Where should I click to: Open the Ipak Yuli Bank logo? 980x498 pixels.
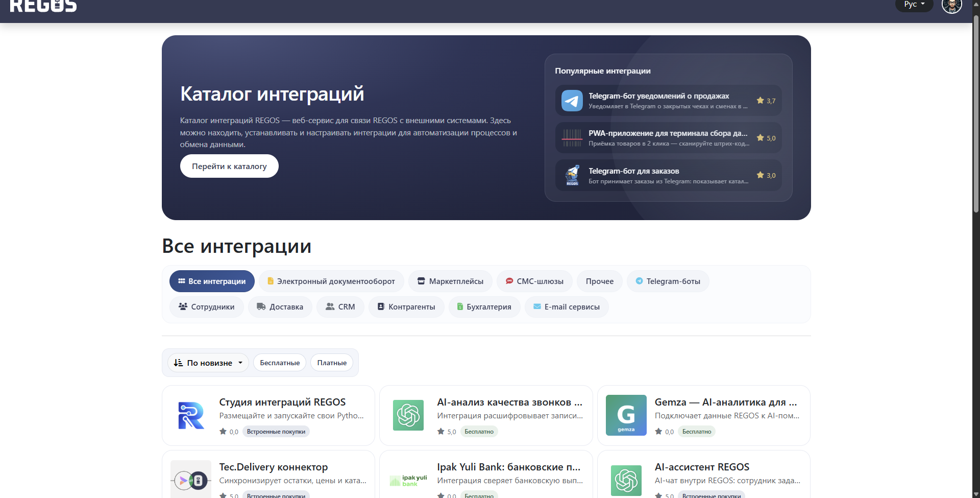408,480
